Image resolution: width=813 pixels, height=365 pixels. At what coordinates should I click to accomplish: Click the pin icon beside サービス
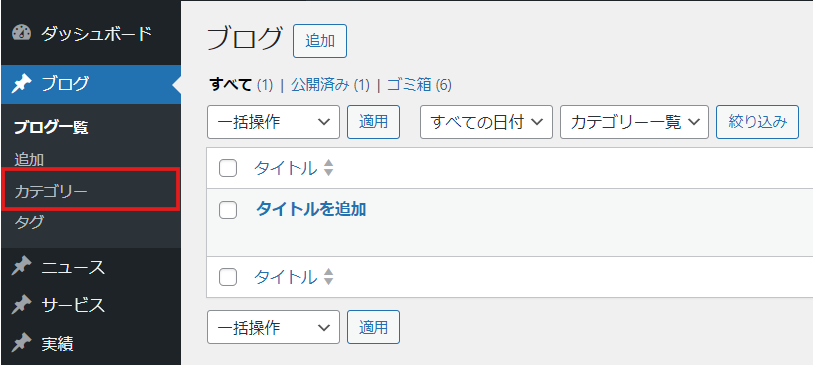pos(21,305)
